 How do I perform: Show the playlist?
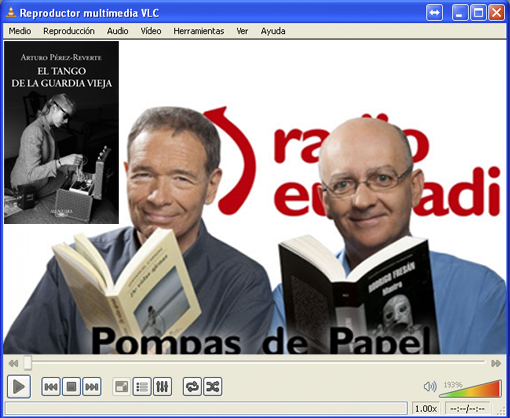[142, 387]
